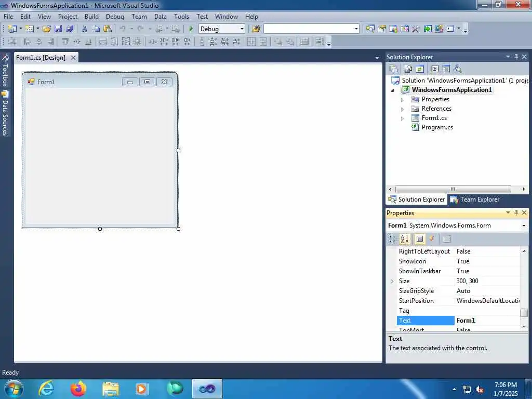Screen dimensions: 532x399
Task: Select Program.cs in Solution Explorer
Action: pyautogui.click(x=437, y=127)
